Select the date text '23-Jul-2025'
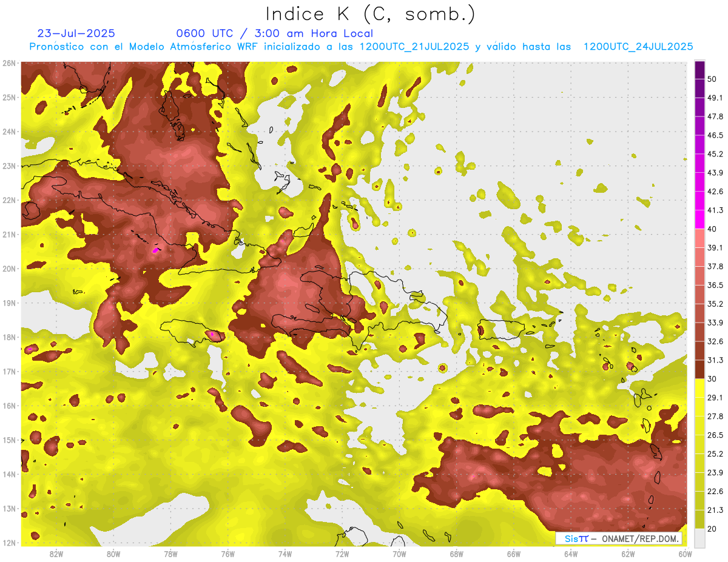The image size is (728, 562). coord(76,33)
